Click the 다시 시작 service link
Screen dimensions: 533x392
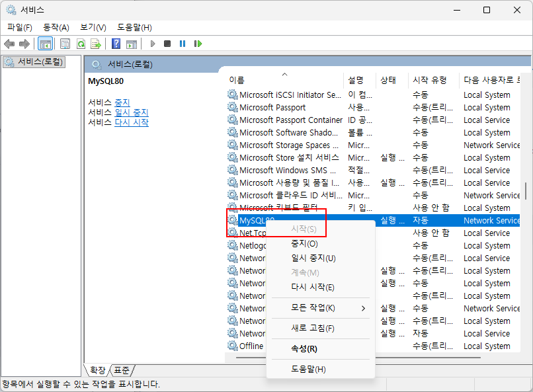pos(132,122)
